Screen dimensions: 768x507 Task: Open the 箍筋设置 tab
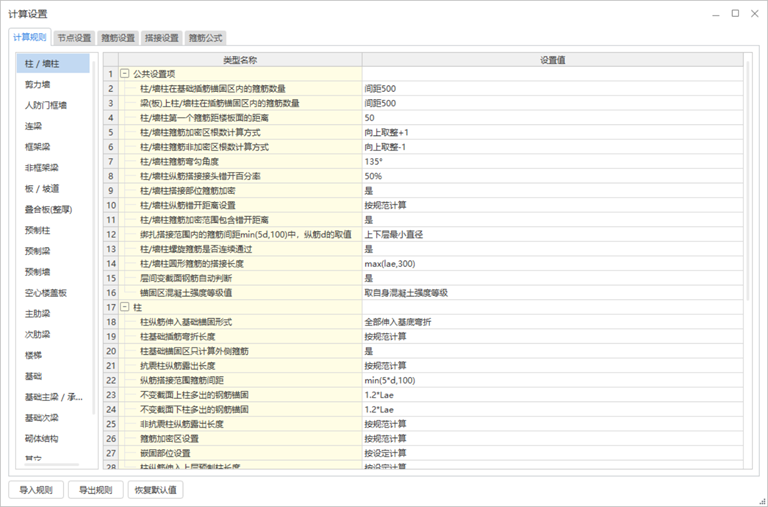[119, 38]
